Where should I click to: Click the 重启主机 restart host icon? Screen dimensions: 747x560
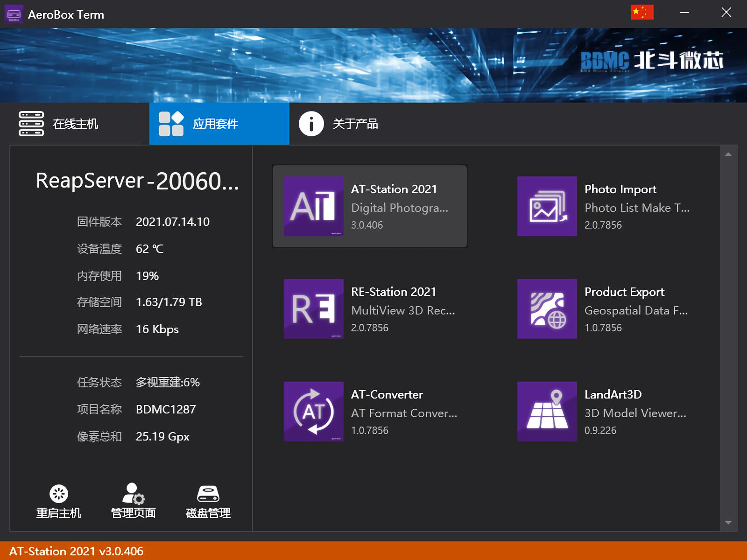tap(59, 494)
